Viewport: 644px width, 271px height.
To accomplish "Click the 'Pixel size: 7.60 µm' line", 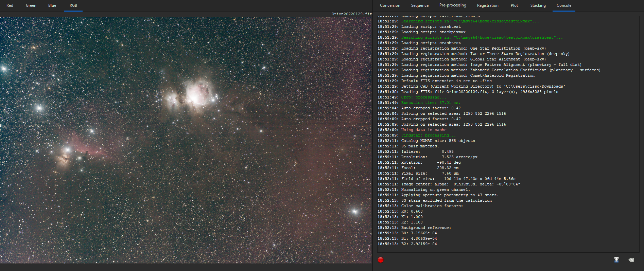I will tap(418, 174).
